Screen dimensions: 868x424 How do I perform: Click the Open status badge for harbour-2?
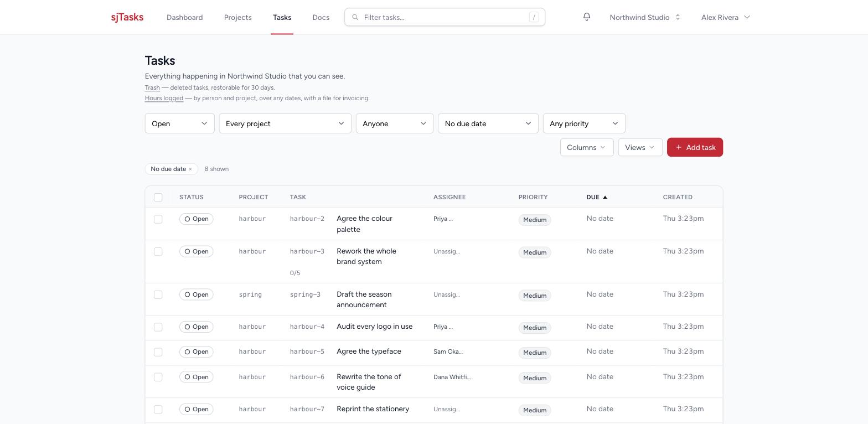point(197,219)
